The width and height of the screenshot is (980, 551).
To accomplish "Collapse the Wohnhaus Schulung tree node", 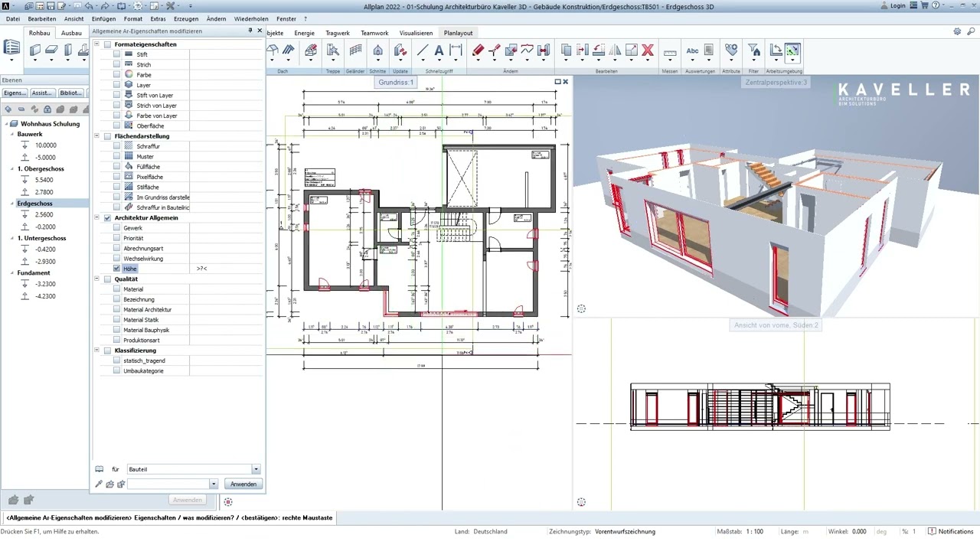I will click(6, 124).
